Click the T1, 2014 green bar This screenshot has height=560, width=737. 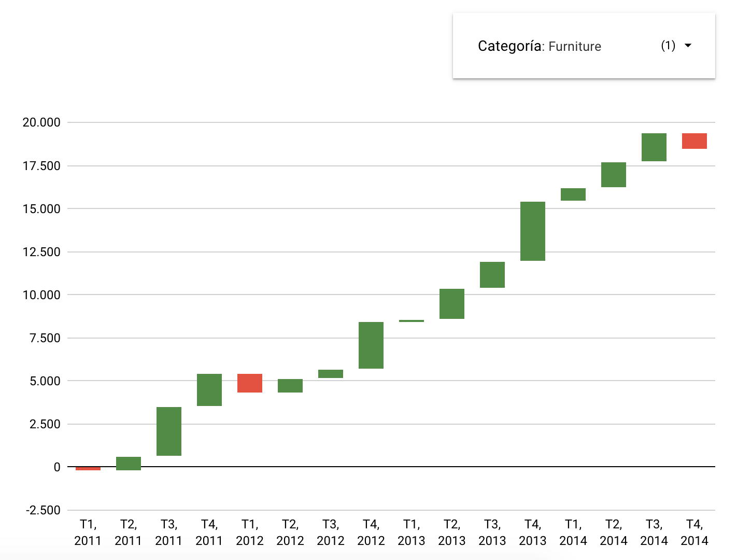573,194
